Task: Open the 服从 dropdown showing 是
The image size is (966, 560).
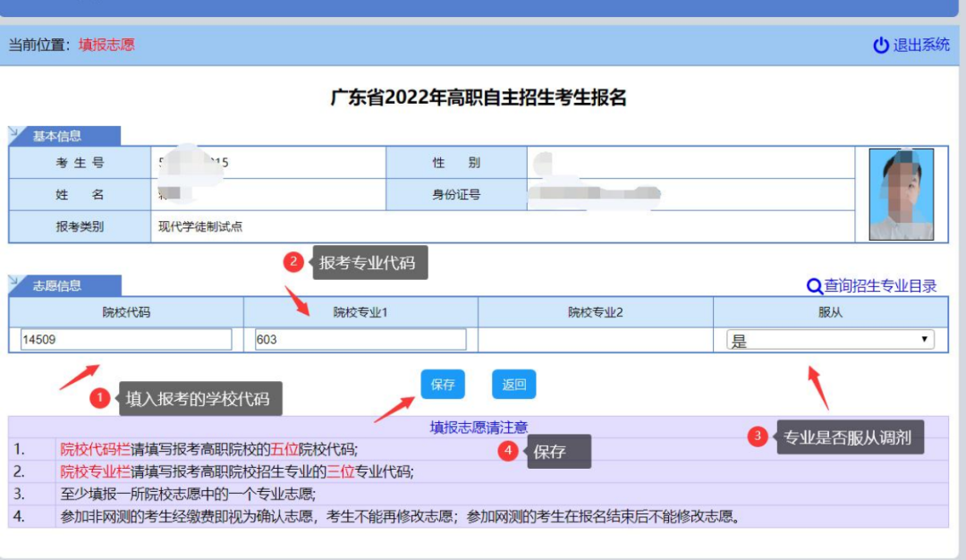Action: point(830,340)
